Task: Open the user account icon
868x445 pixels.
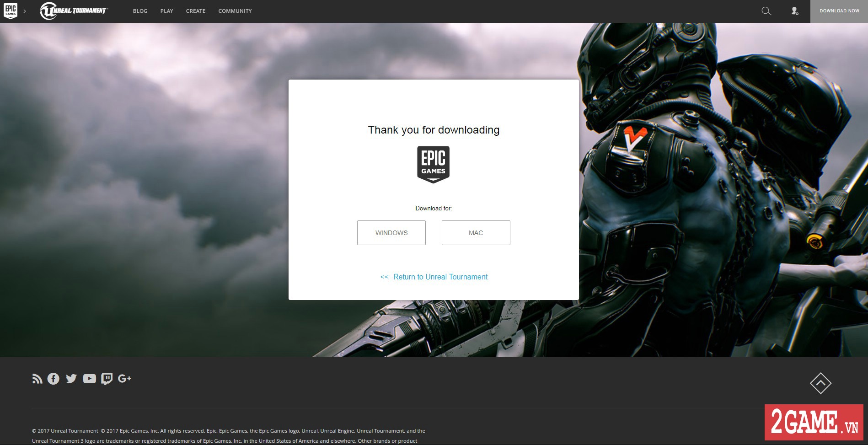Action: [795, 11]
